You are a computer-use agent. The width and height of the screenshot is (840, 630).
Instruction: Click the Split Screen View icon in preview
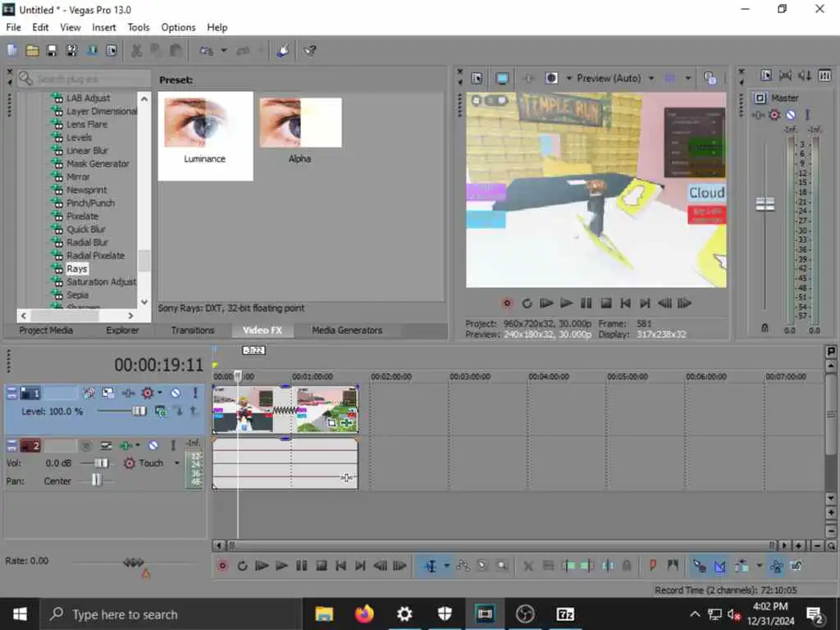tap(551, 78)
